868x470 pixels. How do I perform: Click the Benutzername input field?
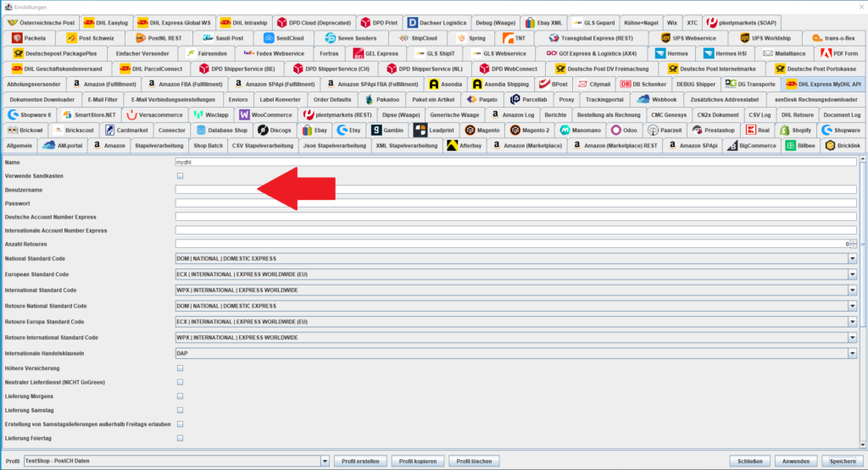point(516,190)
